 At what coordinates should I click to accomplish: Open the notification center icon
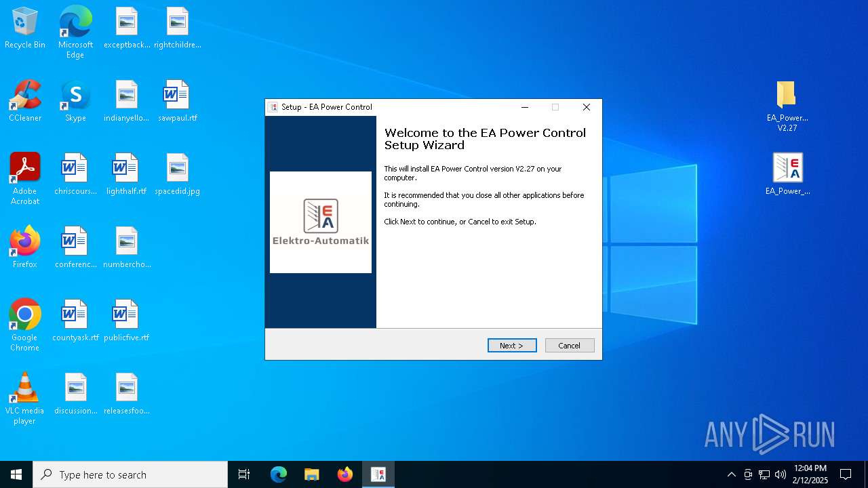point(846,474)
